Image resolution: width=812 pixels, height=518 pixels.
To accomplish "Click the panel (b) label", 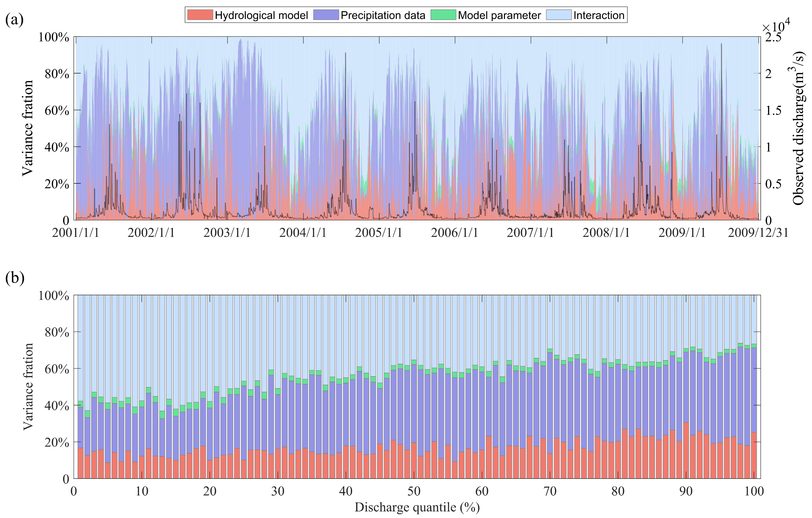I will click(x=15, y=278).
